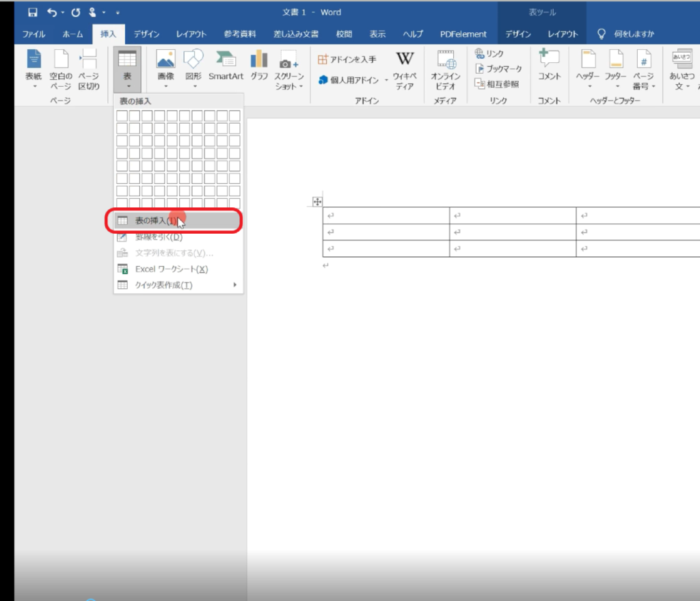This screenshot has height=601, width=700.
Task: Open Wikipedia add-in (ウィキペディア) icon
Action: pos(405,70)
